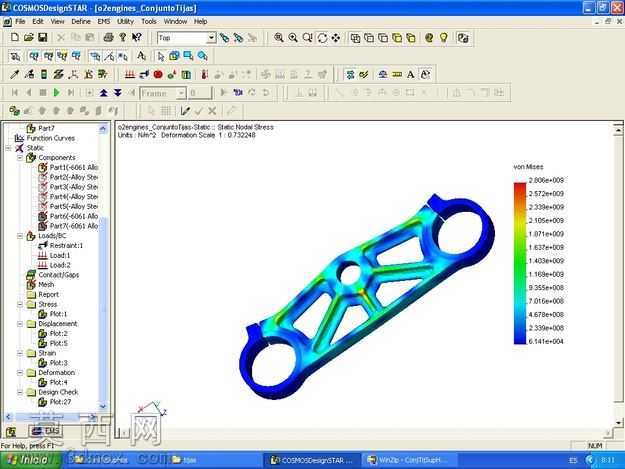The width and height of the screenshot is (625, 469).
Task: Click the large letter A text icon
Action: point(141,56)
